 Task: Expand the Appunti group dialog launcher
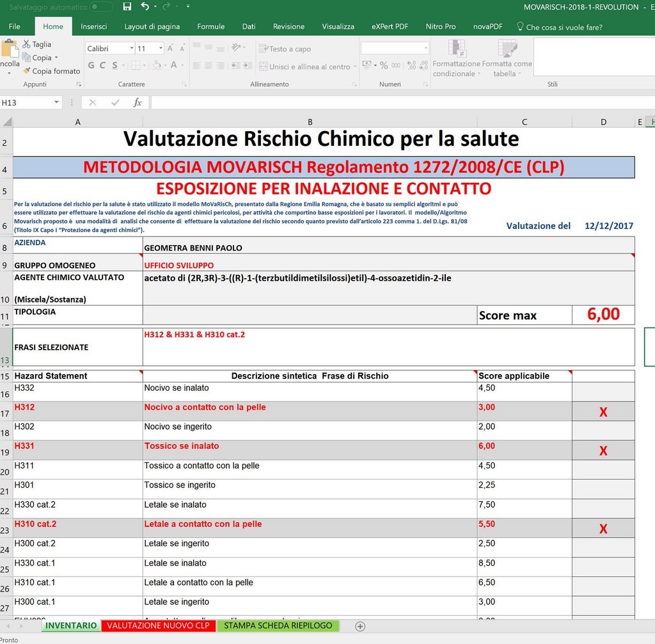tap(79, 84)
